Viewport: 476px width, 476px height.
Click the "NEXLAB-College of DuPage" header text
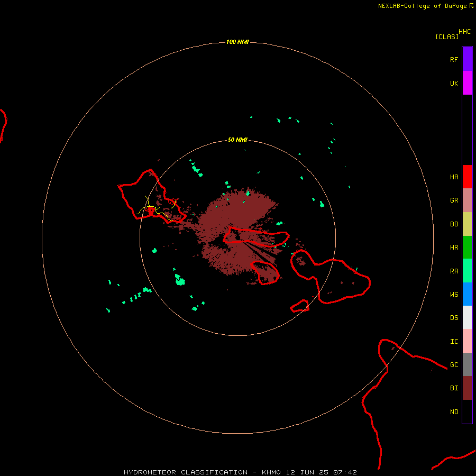pyautogui.click(x=422, y=6)
